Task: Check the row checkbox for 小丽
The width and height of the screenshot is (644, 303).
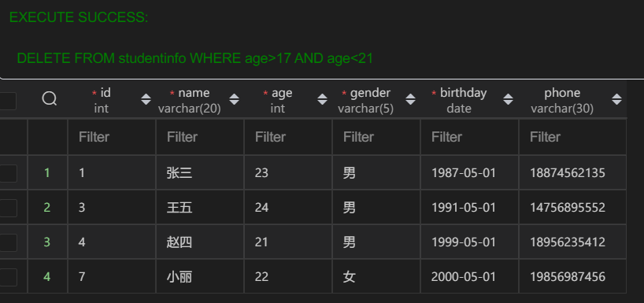Action: 8,277
